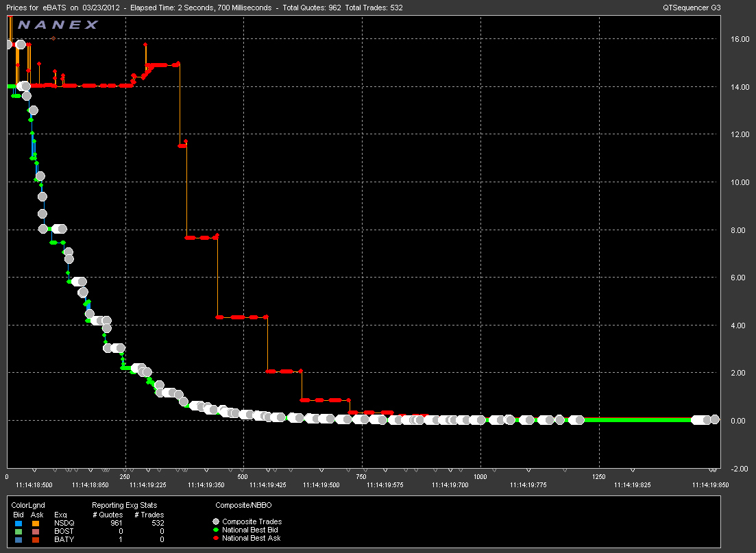The image size is (756, 553).
Task: Click the green BOST Bid color square
Action: [18, 530]
